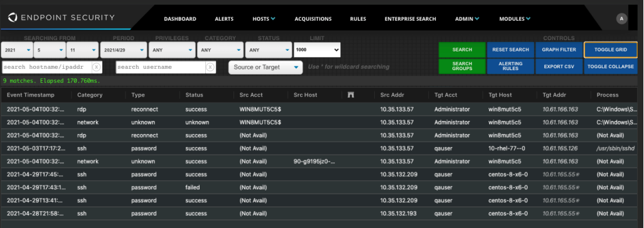Click '/usr/sbin/sshd' process cell
This screenshot has height=228, width=644.
616,148
